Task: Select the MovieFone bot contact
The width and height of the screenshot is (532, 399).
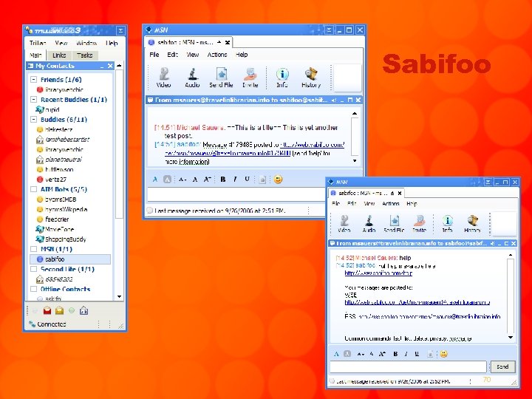Action: click(x=55, y=229)
